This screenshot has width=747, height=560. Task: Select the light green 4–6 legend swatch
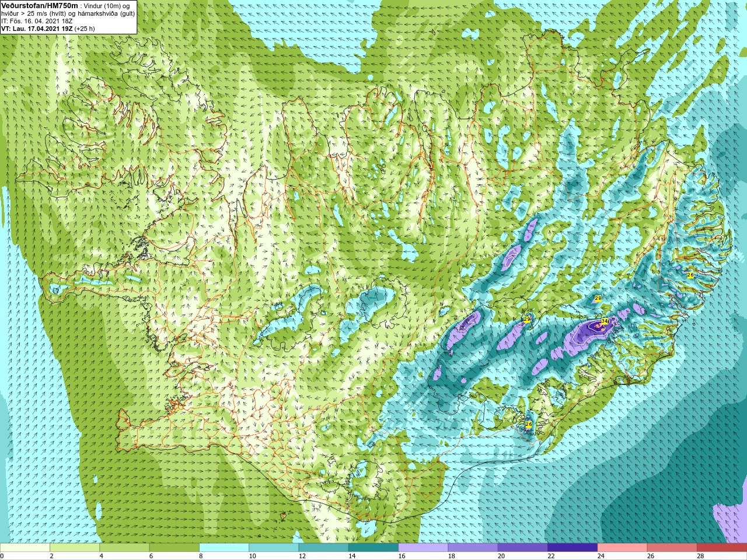[124, 548]
